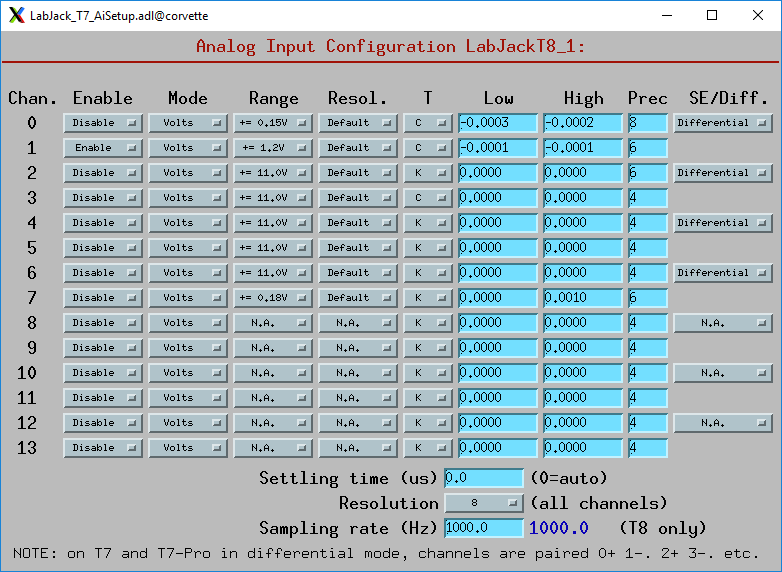Click the Low field for channel 5
Image resolution: width=782 pixels, height=572 pixels.
[x=498, y=247]
